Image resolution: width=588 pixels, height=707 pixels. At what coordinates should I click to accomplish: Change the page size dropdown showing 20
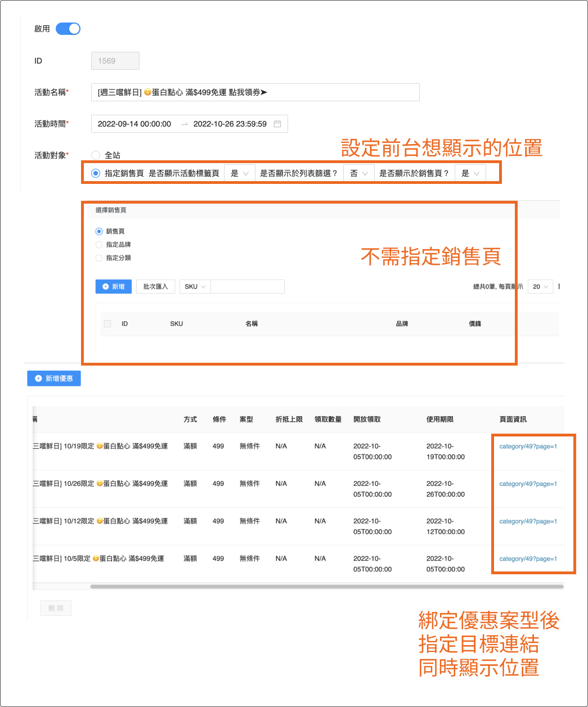[540, 287]
